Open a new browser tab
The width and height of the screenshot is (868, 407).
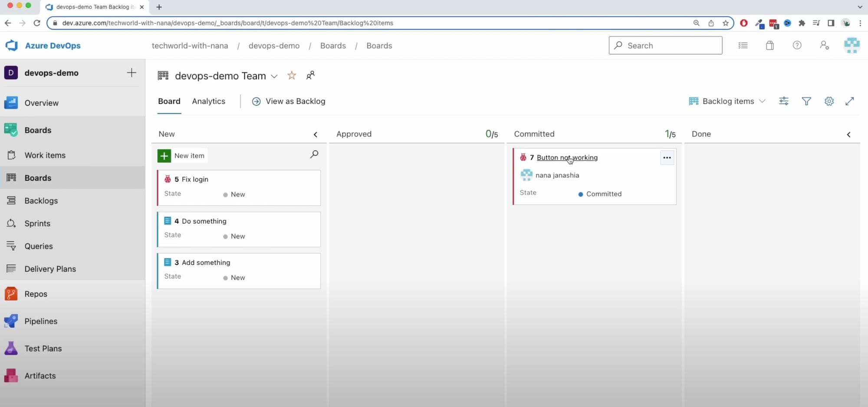159,7
